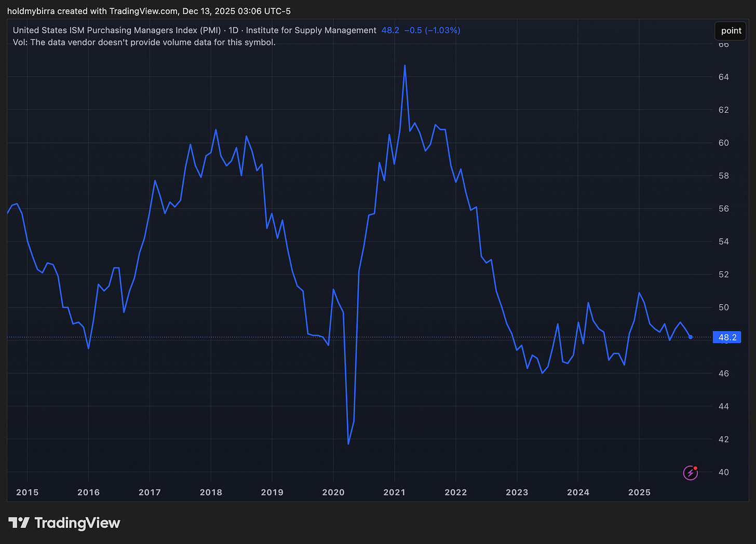Click the 58 price scale label
Viewport: 756px width, 544px height.
(724, 175)
